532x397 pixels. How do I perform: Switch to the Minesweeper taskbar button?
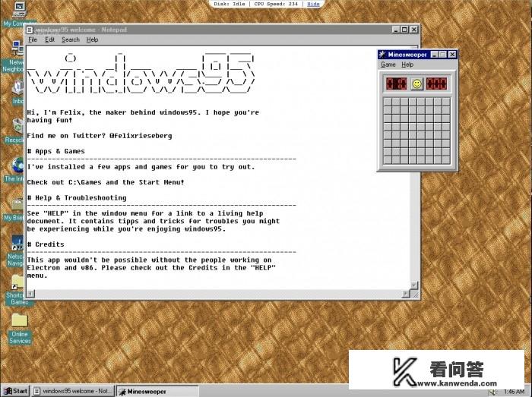(157, 391)
